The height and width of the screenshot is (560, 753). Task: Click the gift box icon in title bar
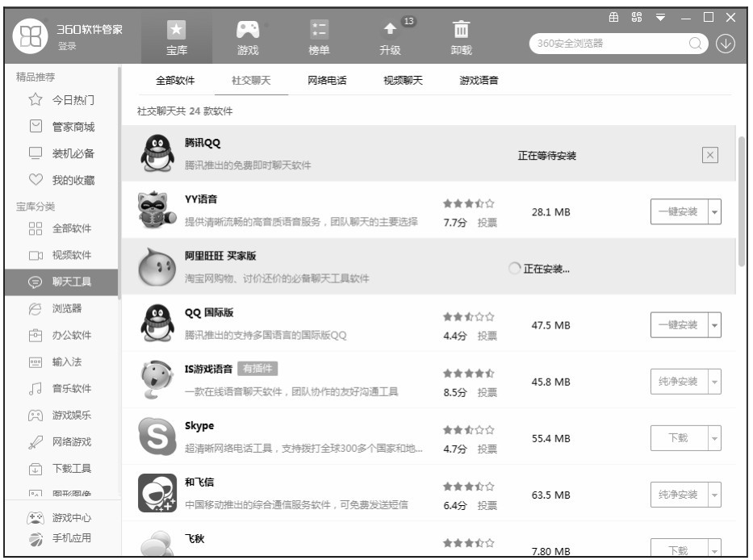613,18
